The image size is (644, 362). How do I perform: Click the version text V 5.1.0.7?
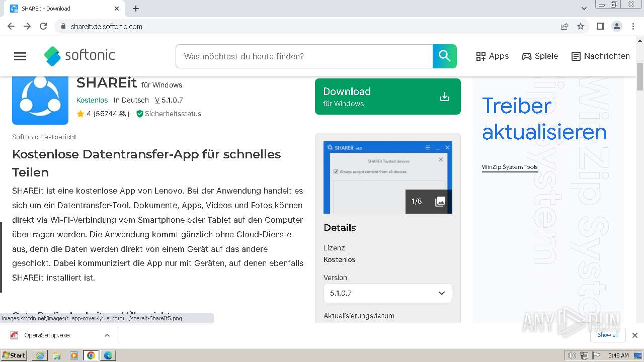pyautogui.click(x=169, y=100)
